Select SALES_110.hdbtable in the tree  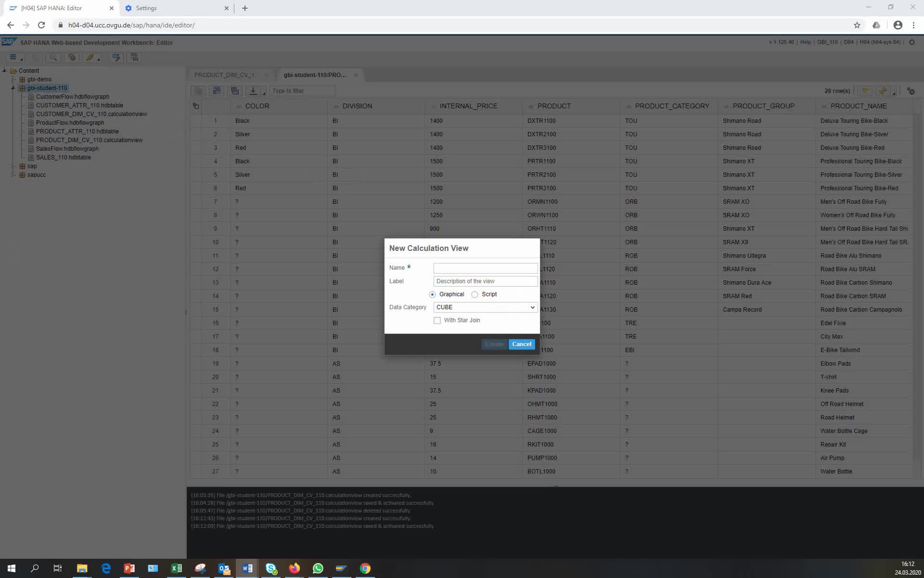coord(64,158)
